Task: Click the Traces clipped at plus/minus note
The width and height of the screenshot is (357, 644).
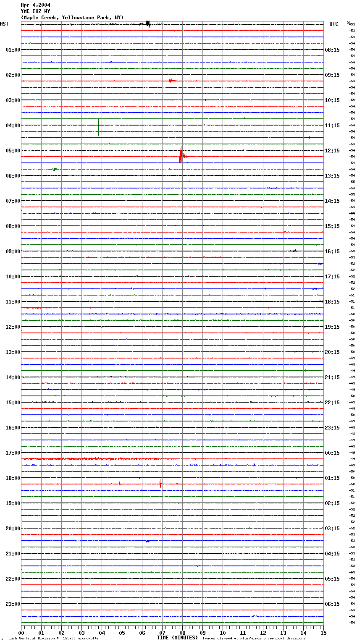Action: pos(254,639)
